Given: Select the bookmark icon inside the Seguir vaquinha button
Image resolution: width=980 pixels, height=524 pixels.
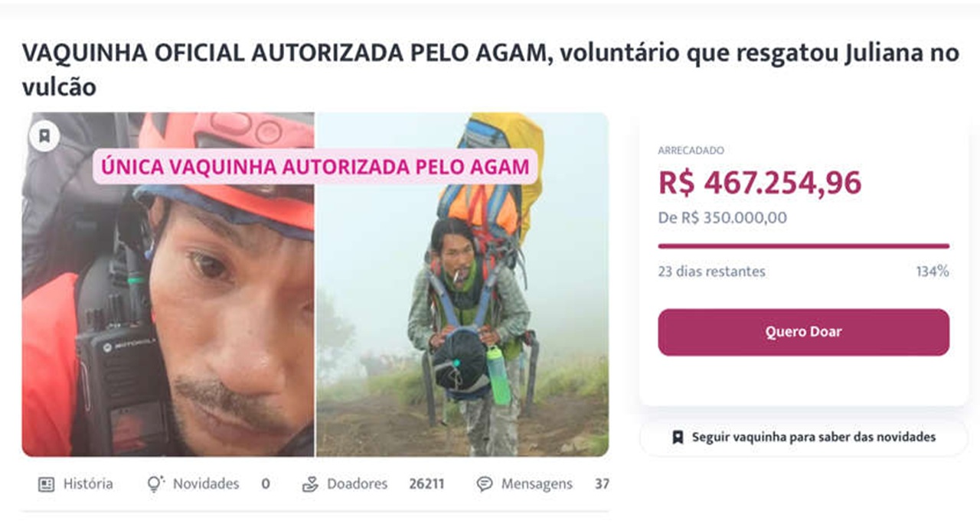Looking at the screenshot, I should 677,438.
